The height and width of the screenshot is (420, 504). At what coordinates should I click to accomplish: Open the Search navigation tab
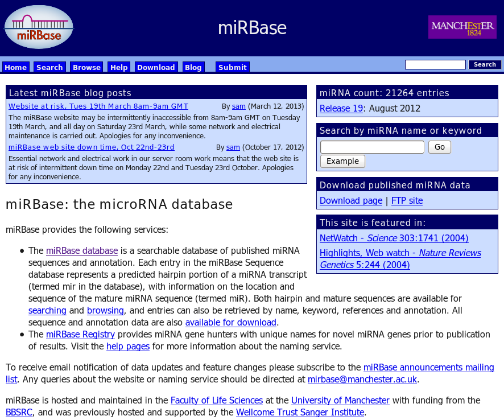(49, 67)
